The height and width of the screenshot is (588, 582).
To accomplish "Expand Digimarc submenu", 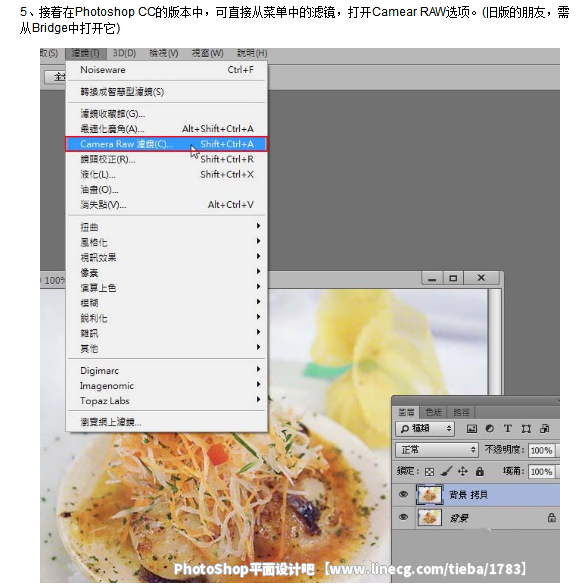I will [x=166, y=370].
